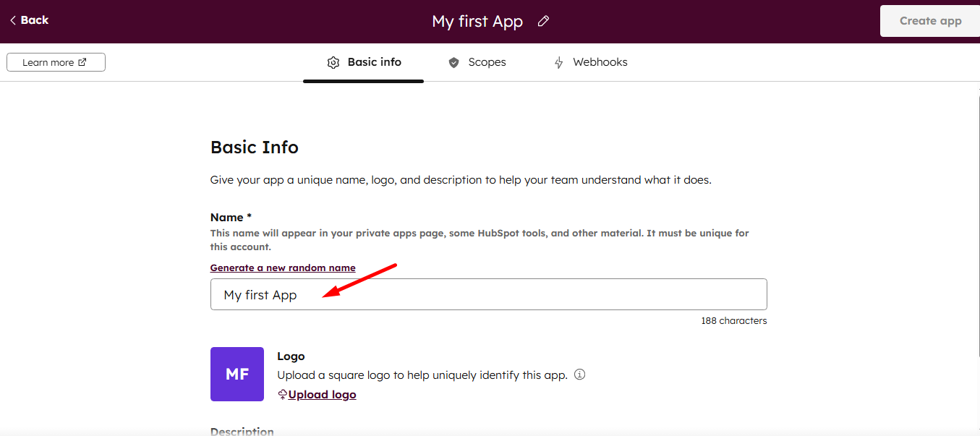980x436 pixels.
Task: Click the 188 characters counter text
Action: click(733, 320)
